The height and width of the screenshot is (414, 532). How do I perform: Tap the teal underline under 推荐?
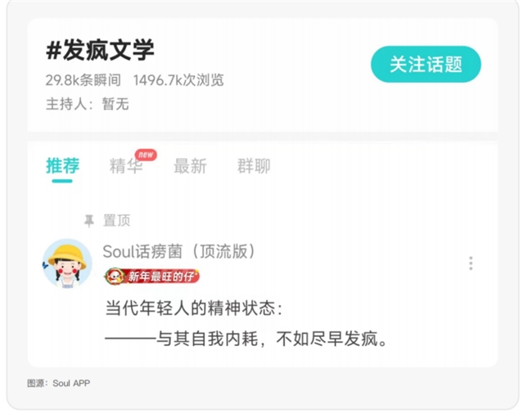62,181
